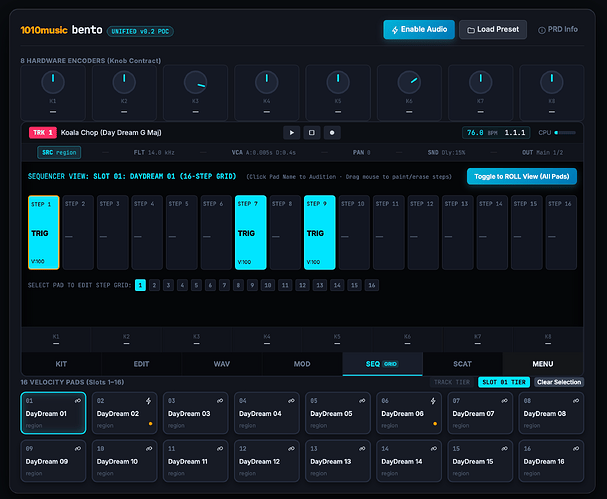Enable a trigger on Step 14
Screen dimensions: 607x499
492,232
